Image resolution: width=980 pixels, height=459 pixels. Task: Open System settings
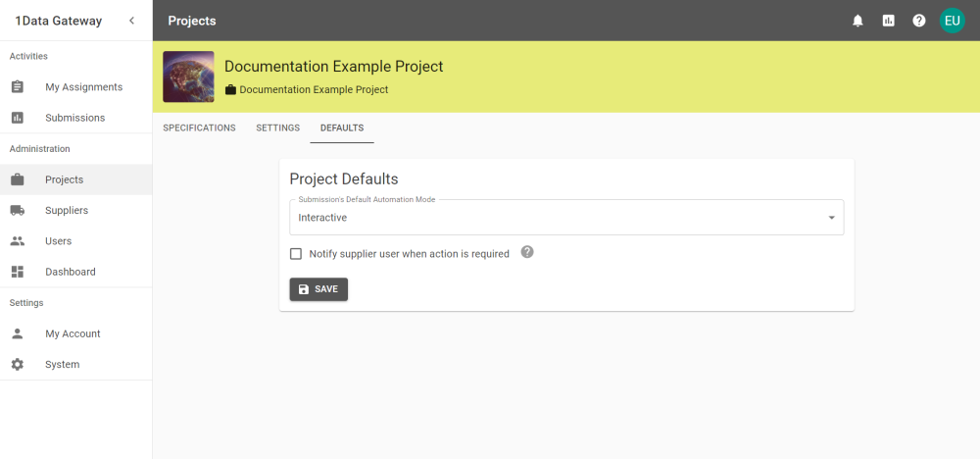click(x=75, y=364)
